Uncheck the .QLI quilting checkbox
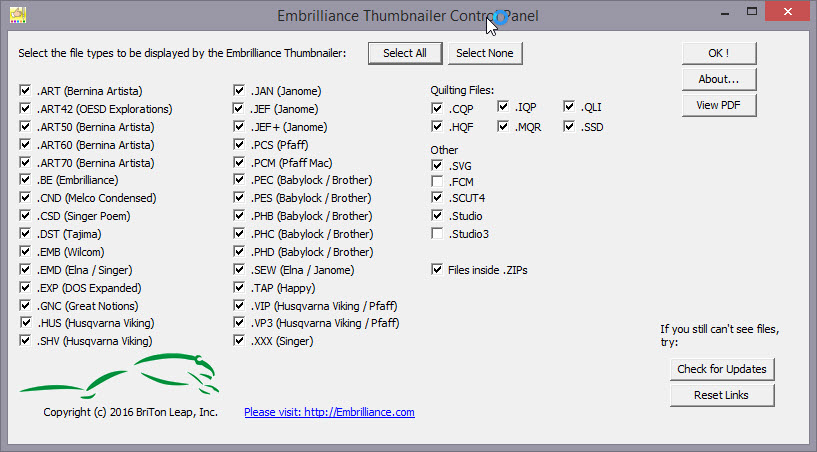 [x=570, y=108]
